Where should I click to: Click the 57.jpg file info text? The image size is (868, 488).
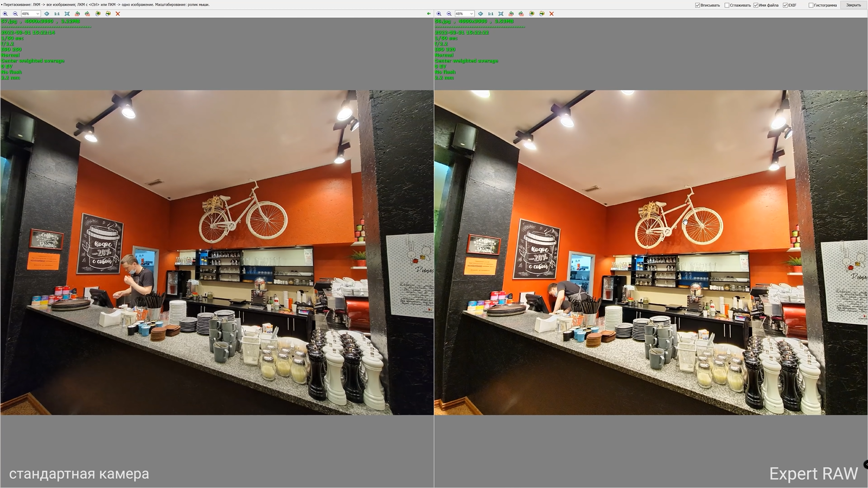click(40, 21)
